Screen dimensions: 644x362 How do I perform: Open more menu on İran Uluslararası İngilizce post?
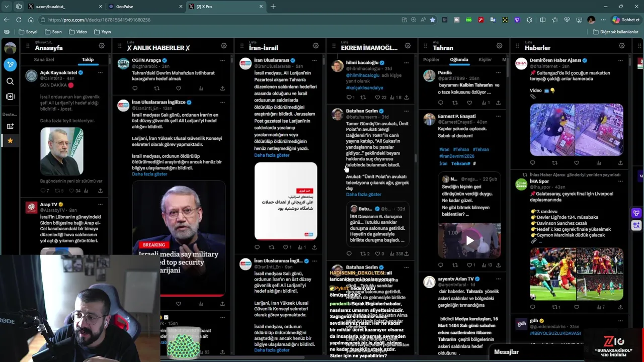[222, 103]
